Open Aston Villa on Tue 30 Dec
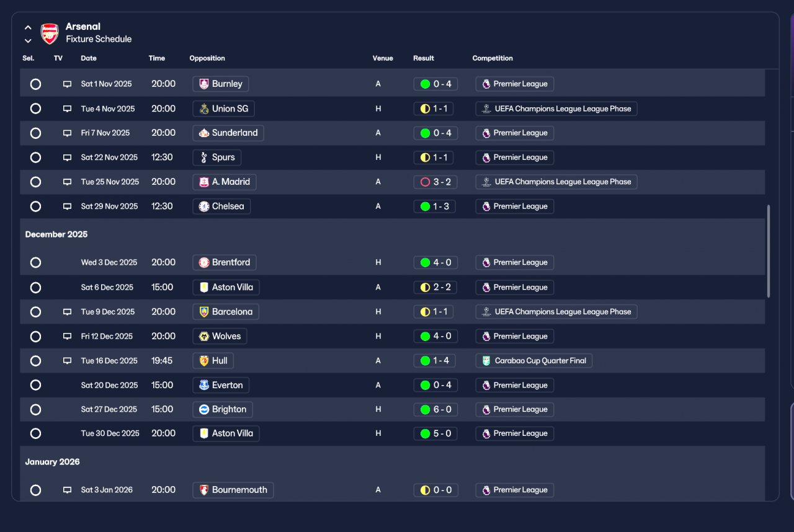Viewport: 794px width, 532px height. pyautogui.click(x=226, y=433)
